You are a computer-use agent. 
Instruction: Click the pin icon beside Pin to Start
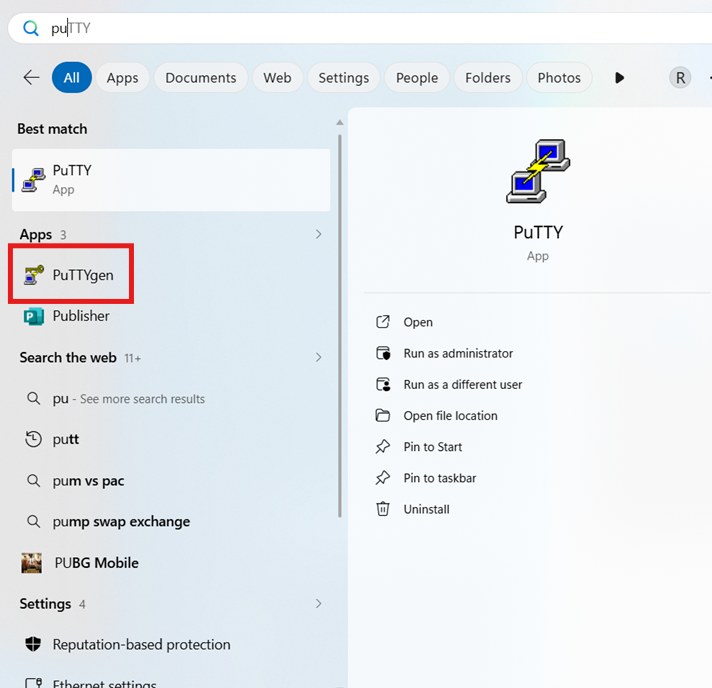(x=383, y=446)
